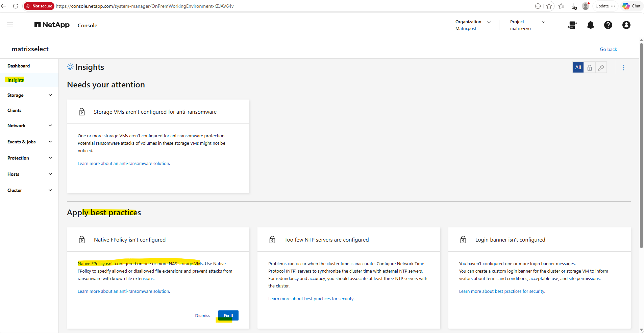Click the browser Update button

pyautogui.click(x=605, y=6)
